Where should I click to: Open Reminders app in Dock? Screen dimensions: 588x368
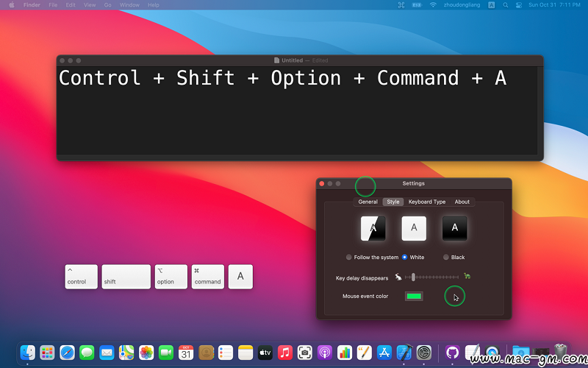click(x=226, y=353)
